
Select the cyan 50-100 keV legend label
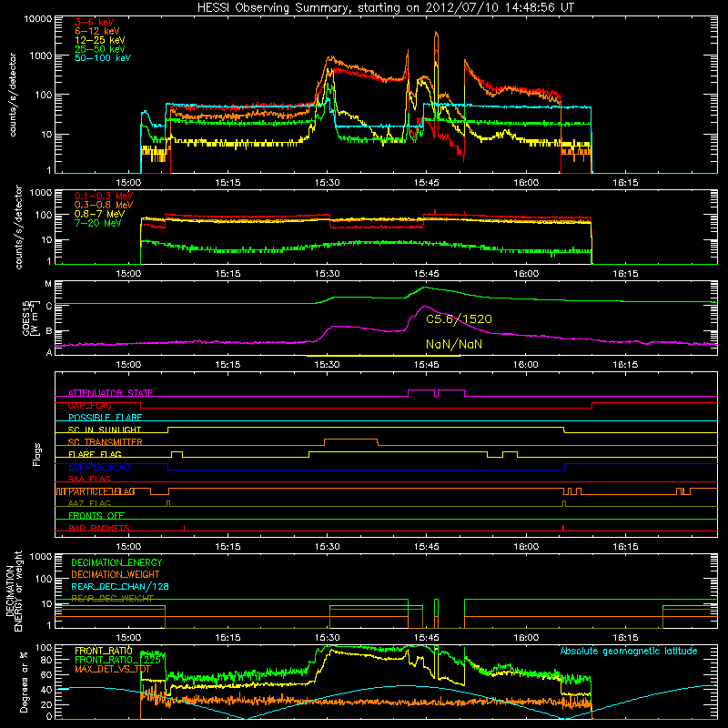[103, 58]
